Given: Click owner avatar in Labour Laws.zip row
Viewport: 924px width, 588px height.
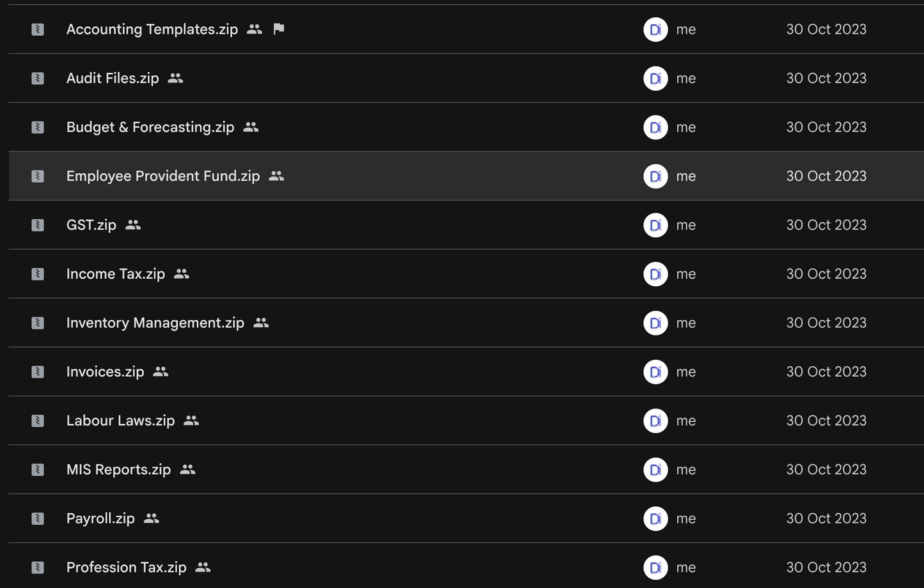Looking at the screenshot, I should pyautogui.click(x=655, y=421).
